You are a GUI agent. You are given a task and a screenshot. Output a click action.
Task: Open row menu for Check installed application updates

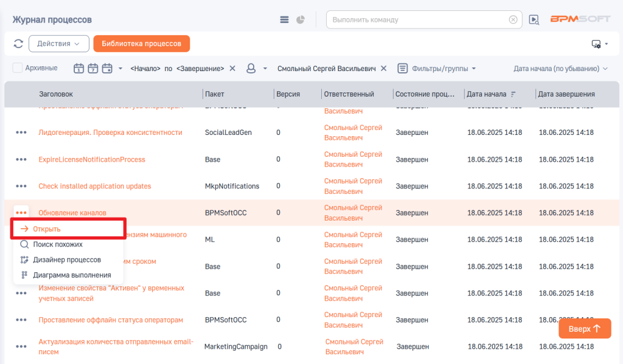pyautogui.click(x=21, y=186)
